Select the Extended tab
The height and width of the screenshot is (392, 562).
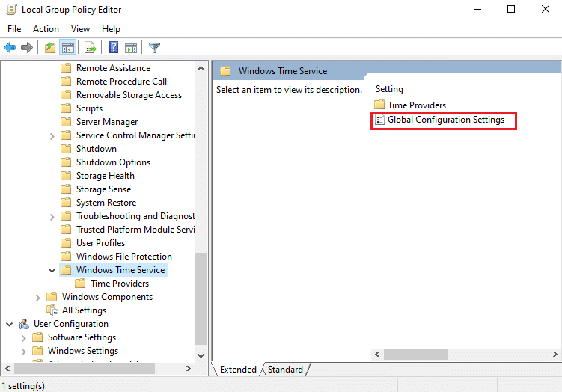click(x=238, y=370)
